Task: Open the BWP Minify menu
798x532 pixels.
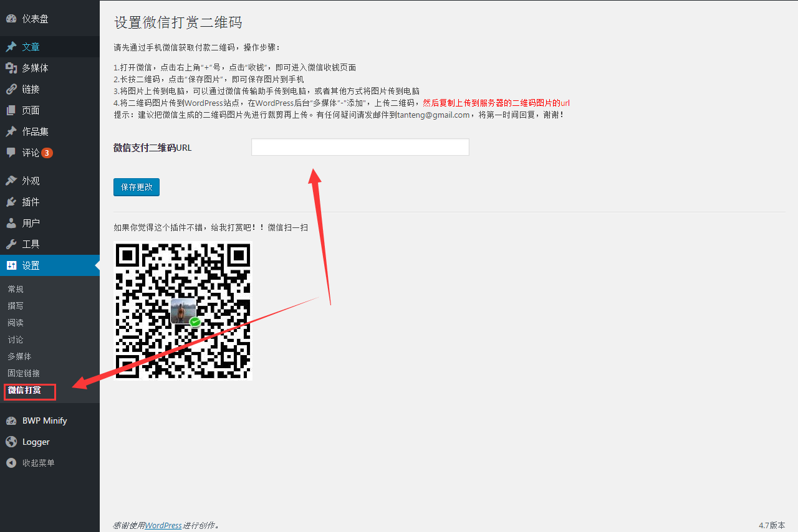Action: (50, 420)
